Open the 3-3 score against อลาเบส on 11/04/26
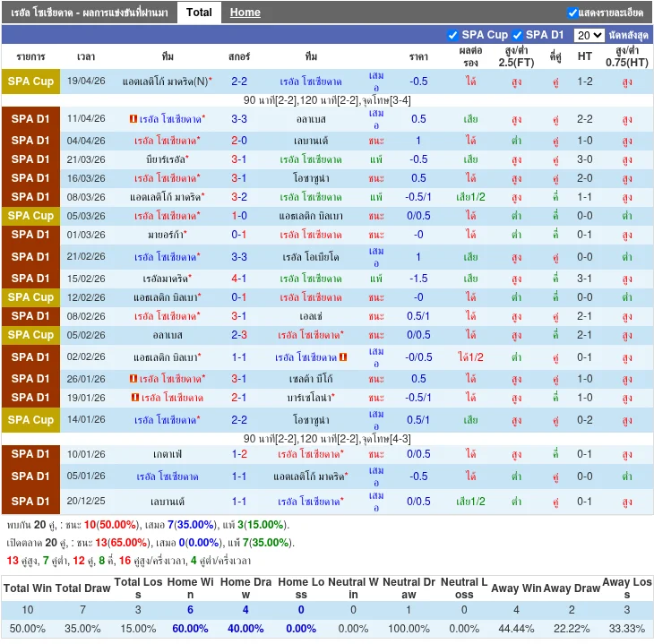The height and width of the screenshot is (644, 654). [239, 119]
